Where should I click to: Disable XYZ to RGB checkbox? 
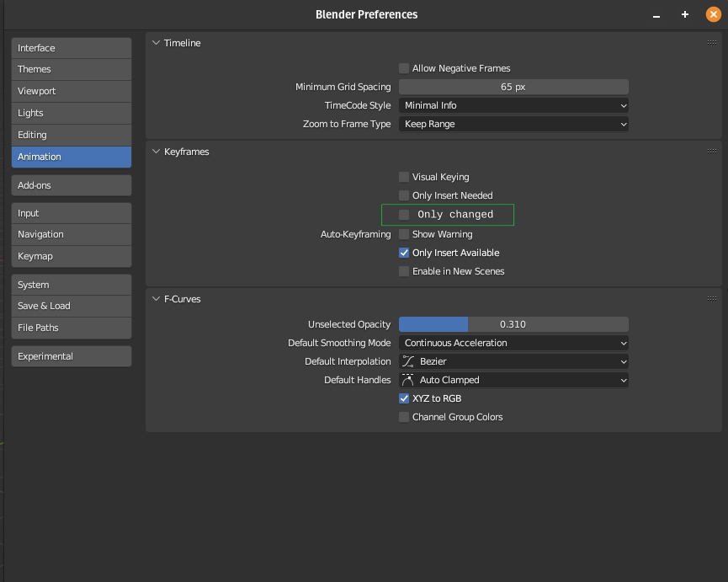pos(404,398)
